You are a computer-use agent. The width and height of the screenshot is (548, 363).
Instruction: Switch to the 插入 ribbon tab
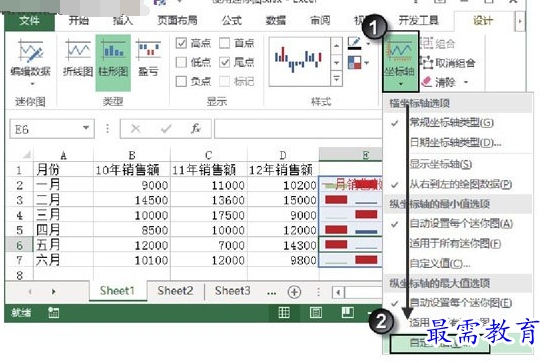(x=123, y=21)
